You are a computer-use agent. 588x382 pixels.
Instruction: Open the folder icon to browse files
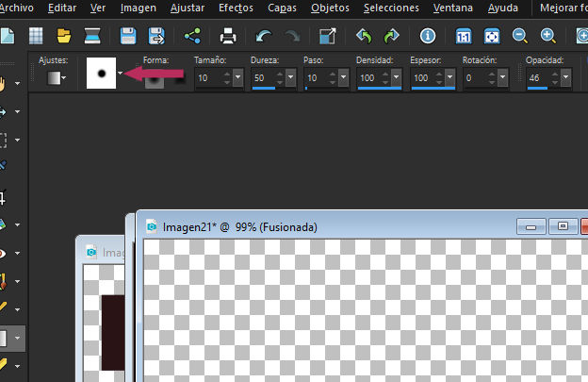[64, 36]
